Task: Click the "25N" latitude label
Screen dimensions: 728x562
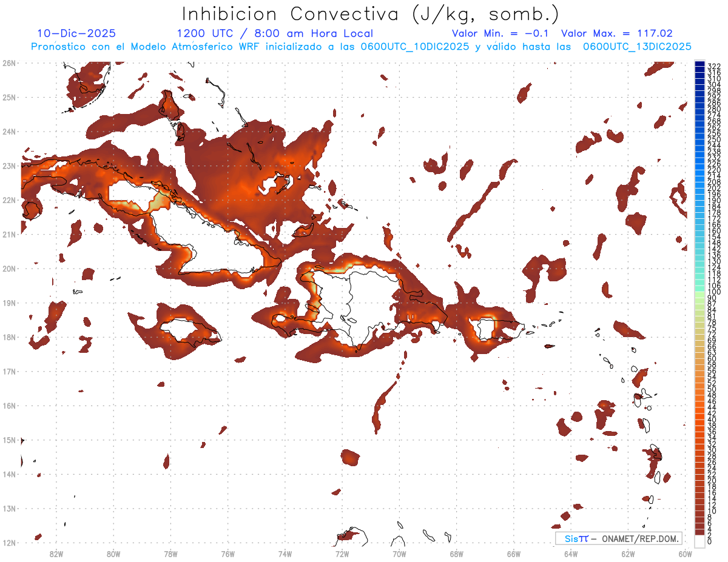Action: click(x=8, y=97)
